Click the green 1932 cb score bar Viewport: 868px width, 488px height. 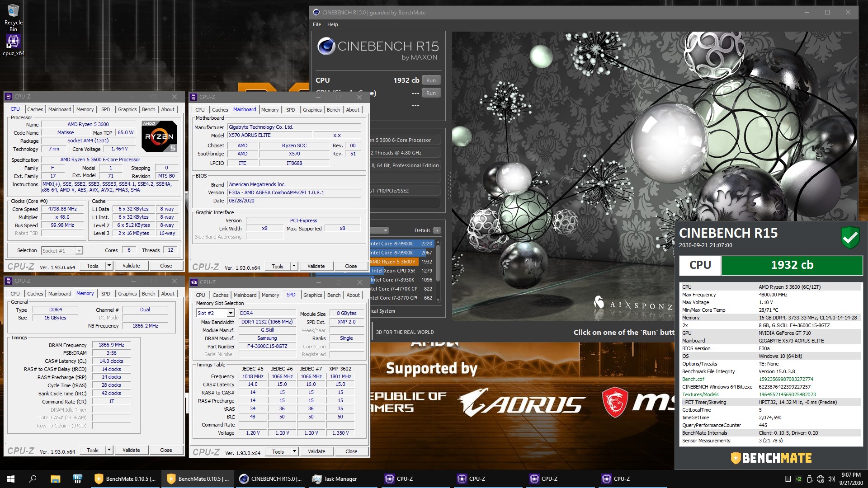792,265
